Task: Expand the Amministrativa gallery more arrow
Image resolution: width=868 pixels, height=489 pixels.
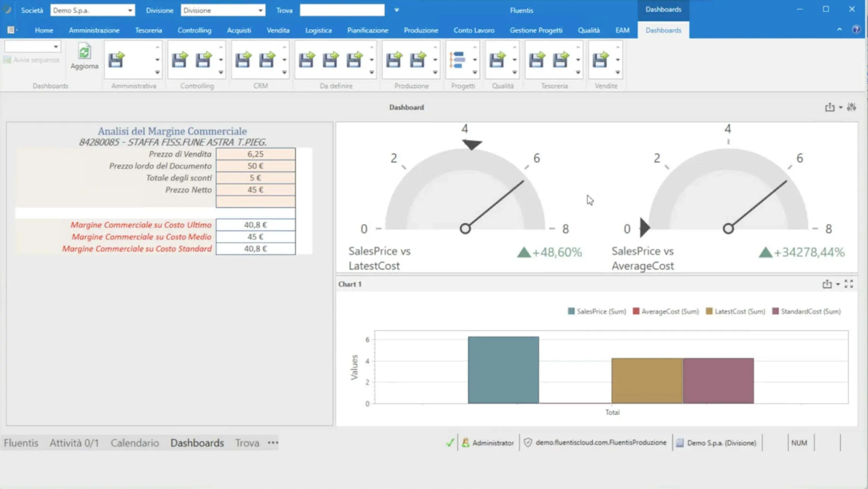Action: [x=157, y=72]
